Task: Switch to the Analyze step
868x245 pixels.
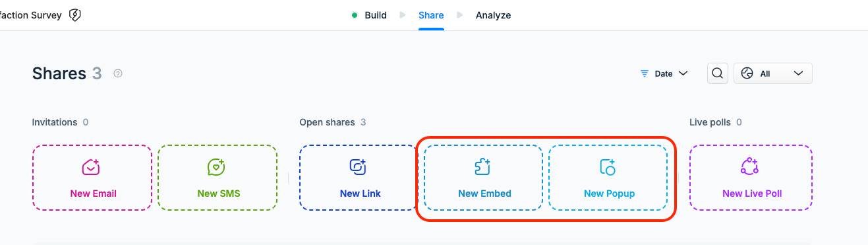Action: (493, 15)
